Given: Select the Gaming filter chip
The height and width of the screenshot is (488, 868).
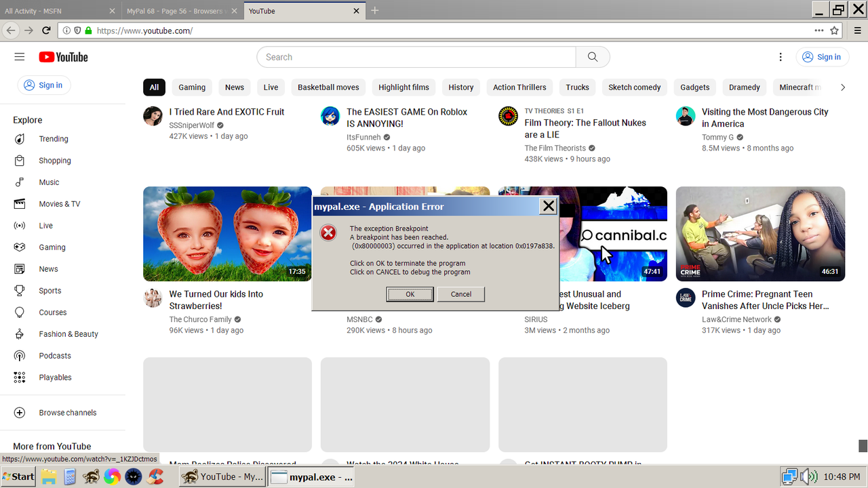Looking at the screenshot, I should click(192, 87).
